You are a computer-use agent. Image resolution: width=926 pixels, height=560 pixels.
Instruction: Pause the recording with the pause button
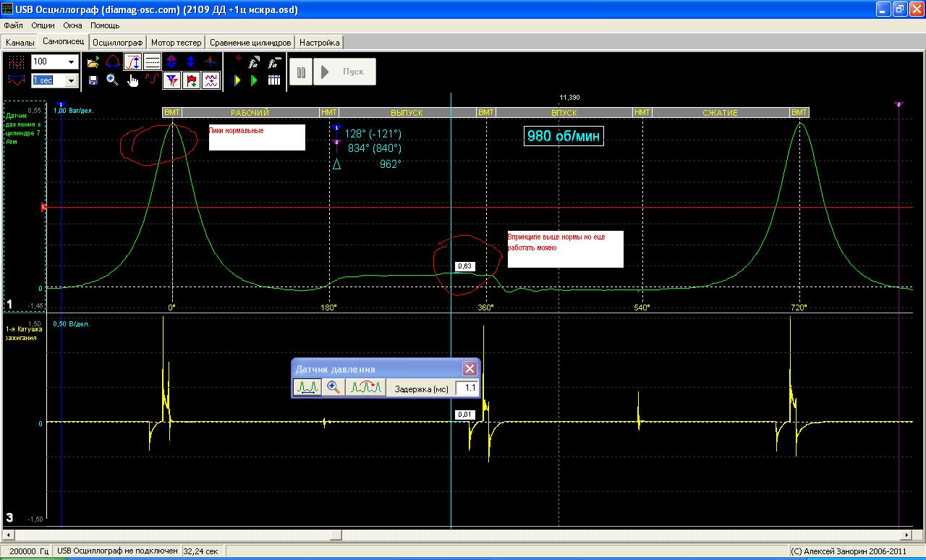301,72
